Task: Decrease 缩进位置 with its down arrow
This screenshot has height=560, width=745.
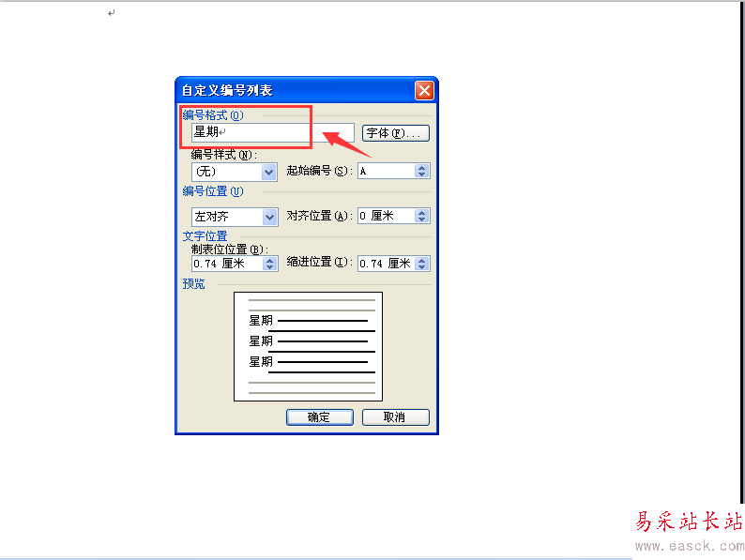Action: 422,267
